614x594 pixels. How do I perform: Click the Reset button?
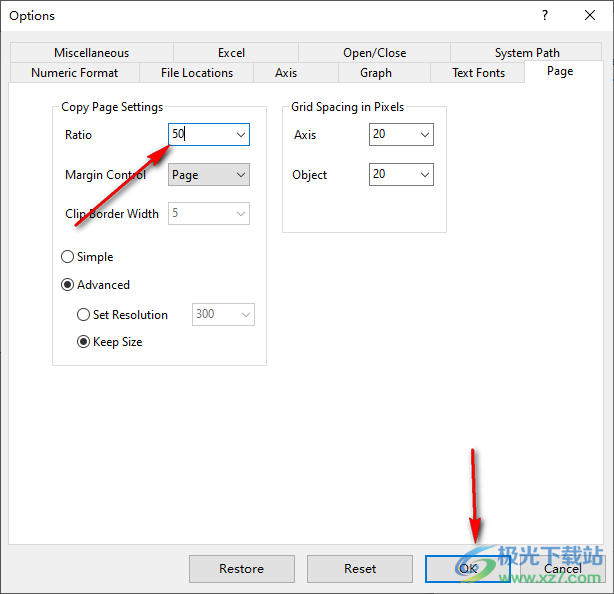coord(360,569)
